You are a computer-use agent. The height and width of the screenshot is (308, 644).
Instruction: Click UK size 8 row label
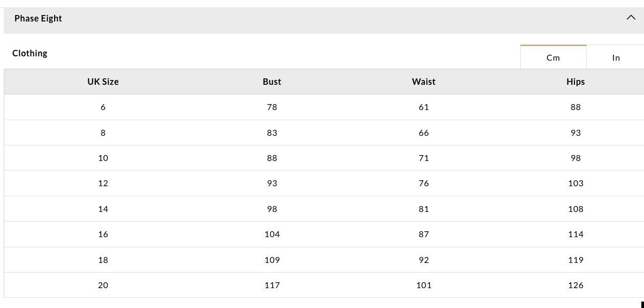coord(103,133)
